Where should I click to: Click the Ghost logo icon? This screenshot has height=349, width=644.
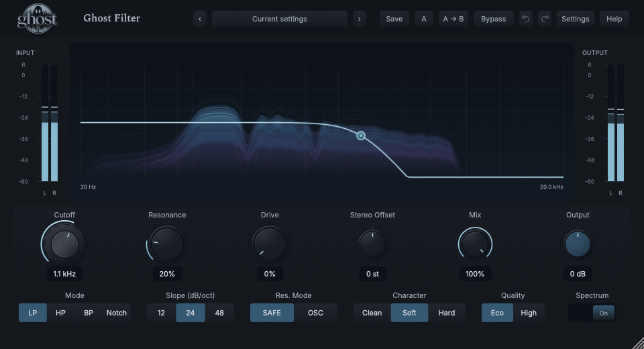pos(37,19)
